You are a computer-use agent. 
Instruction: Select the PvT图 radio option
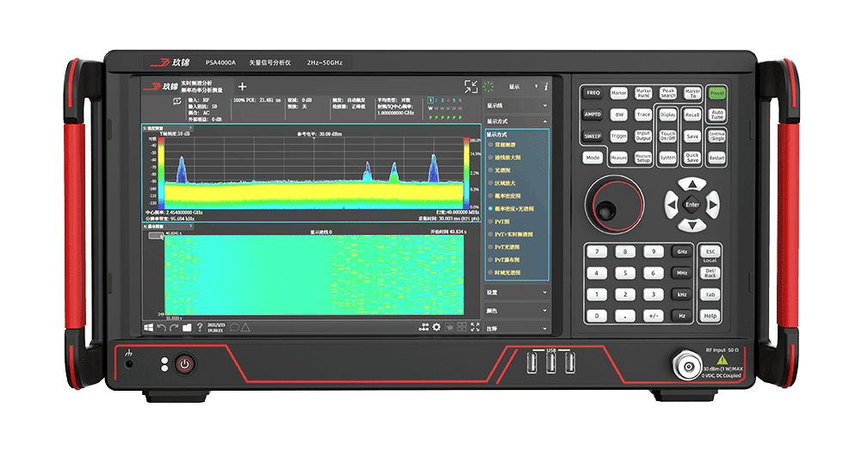(x=490, y=221)
